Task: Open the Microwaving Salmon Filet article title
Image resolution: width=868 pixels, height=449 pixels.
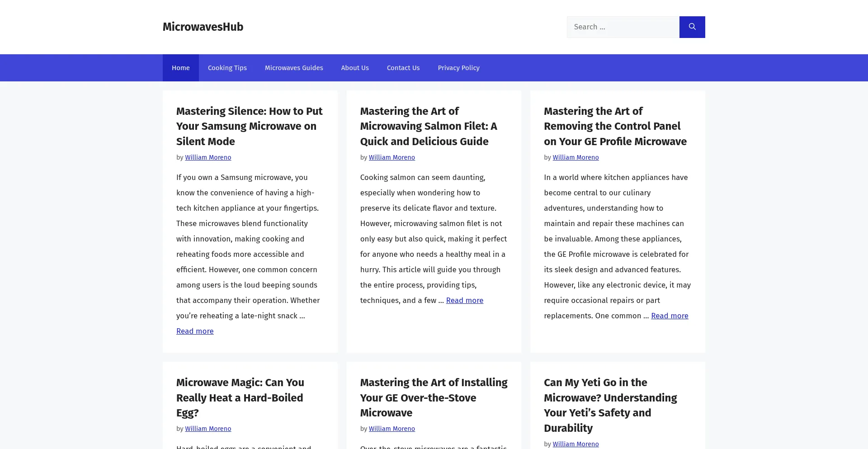Action: coord(428,126)
